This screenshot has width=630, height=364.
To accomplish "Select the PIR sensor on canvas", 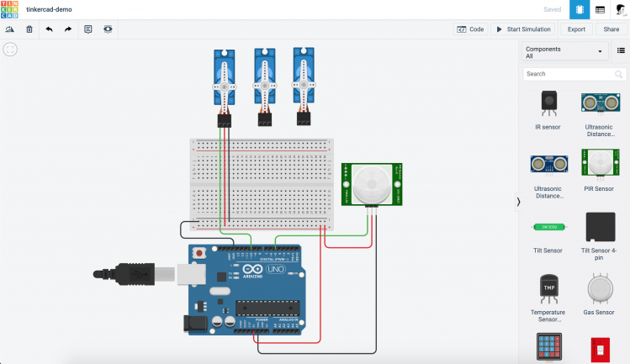I will coord(372,184).
